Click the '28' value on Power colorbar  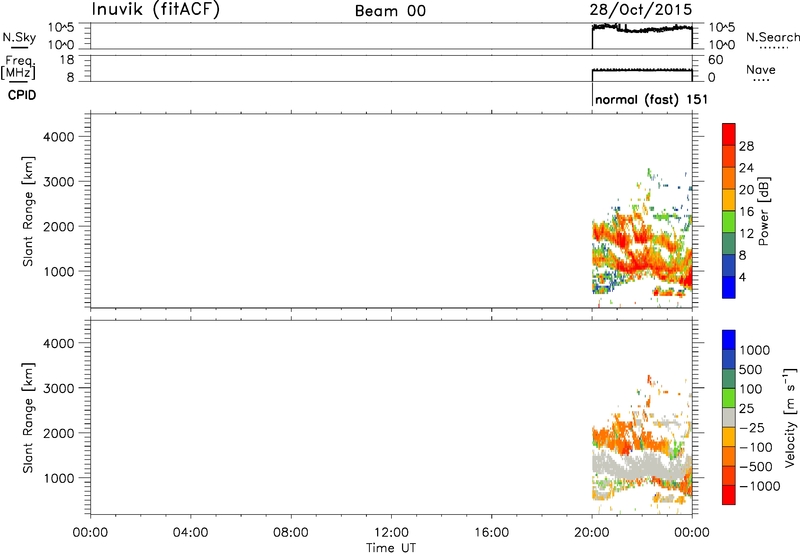746,146
